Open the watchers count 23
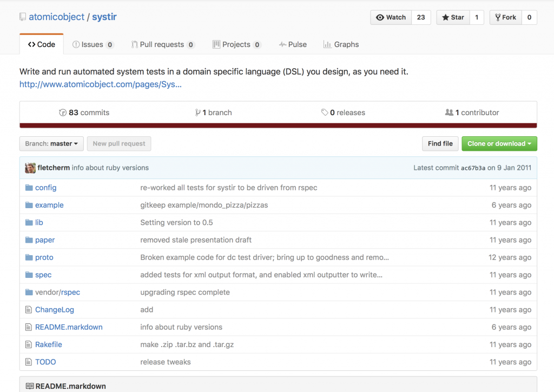 [x=421, y=17]
